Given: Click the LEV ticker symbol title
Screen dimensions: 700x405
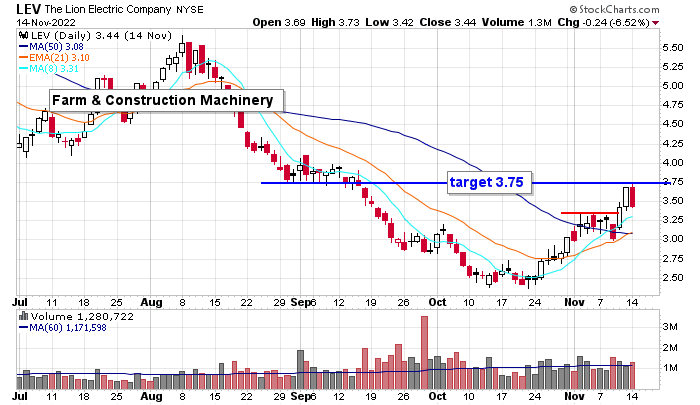Looking at the screenshot, I should pyautogui.click(x=29, y=8).
